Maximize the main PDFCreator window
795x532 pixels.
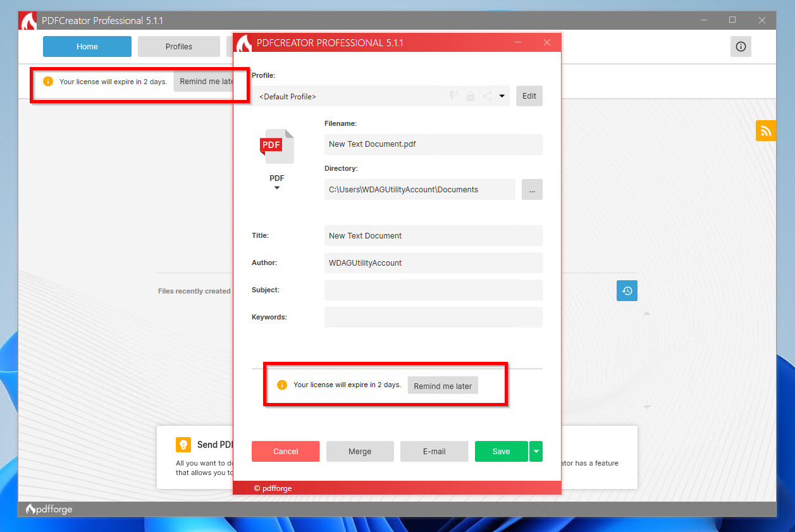[x=732, y=20]
